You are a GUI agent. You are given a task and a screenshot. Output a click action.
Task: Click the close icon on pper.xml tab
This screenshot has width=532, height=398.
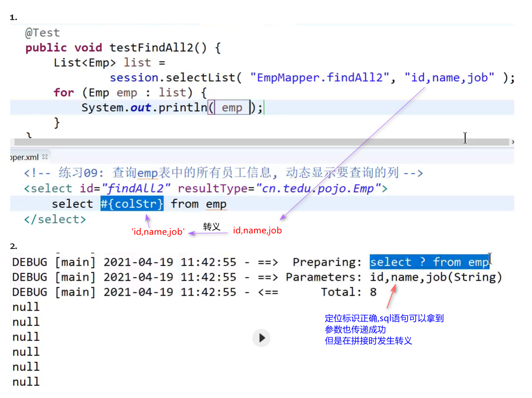point(44,157)
